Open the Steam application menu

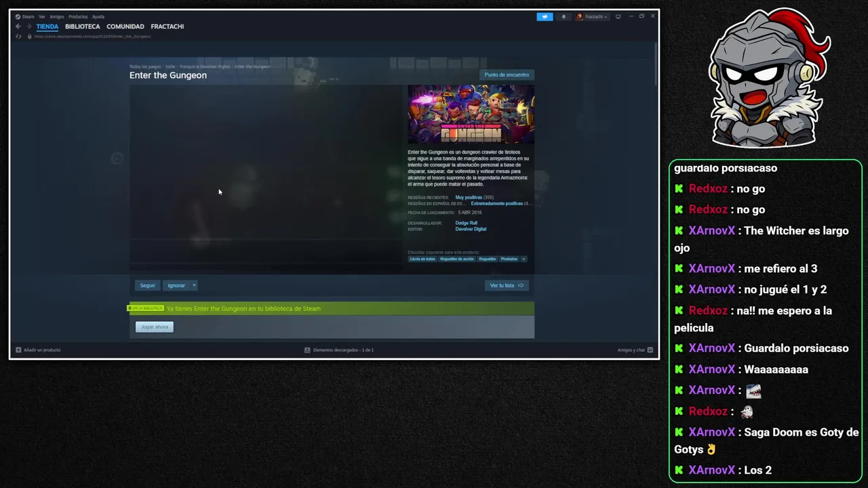click(25, 16)
